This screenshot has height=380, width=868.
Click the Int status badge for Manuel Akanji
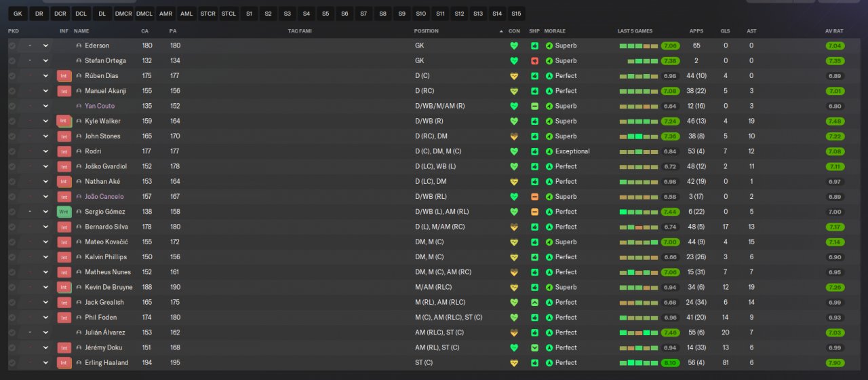click(64, 91)
